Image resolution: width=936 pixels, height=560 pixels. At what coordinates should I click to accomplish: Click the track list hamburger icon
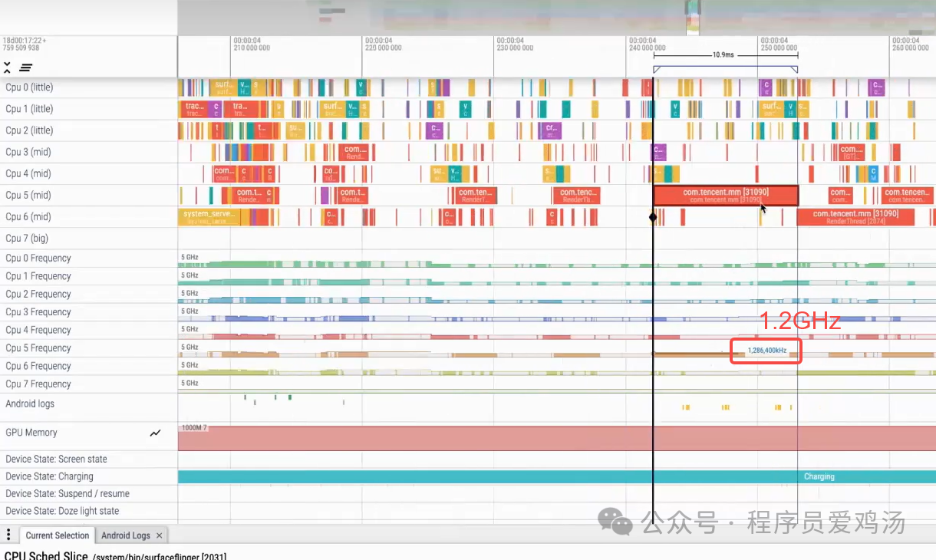tap(25, 68)
